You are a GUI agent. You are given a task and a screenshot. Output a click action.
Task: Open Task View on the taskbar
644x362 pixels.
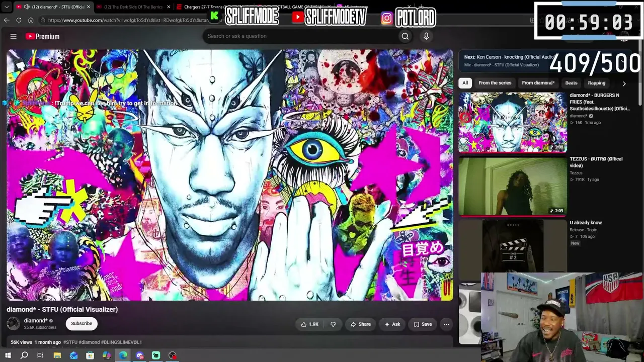[40, 355]
